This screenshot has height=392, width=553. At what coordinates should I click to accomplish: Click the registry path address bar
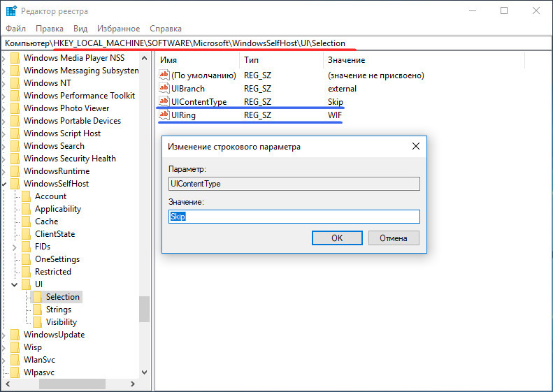(276, 43)
